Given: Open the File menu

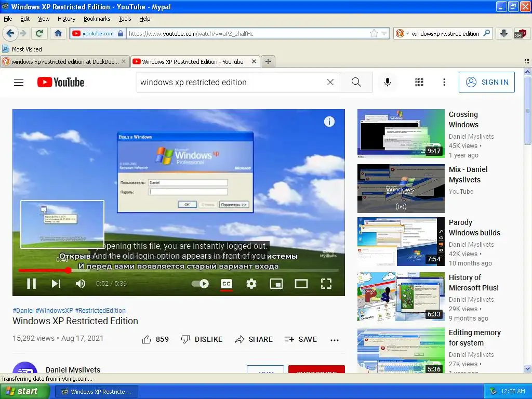Looking at the screenshot, I should click(8, 19).
